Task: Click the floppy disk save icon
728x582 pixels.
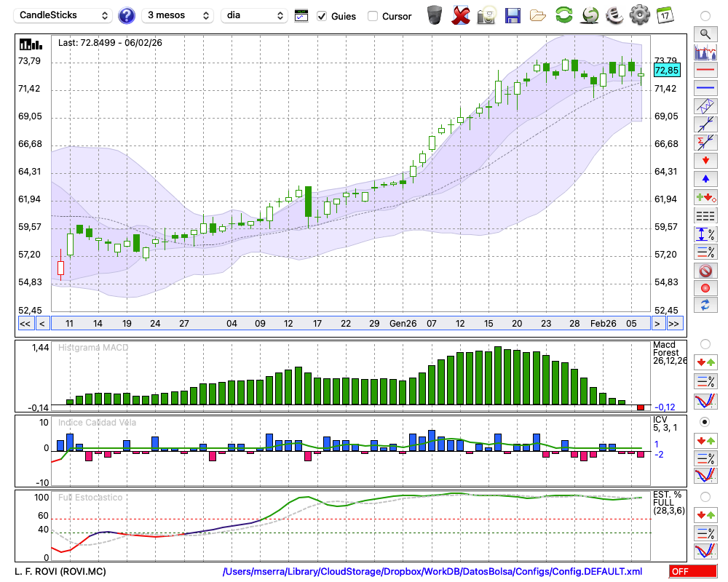Action: point(513,15)
